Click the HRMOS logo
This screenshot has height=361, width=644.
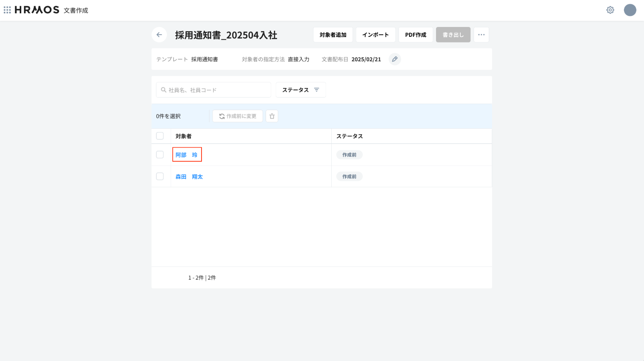point(37,10)
